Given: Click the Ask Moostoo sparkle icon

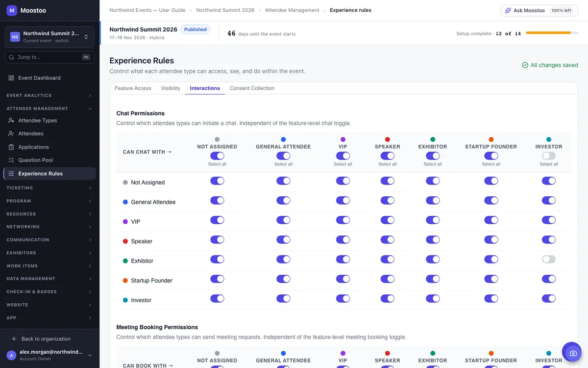Looking at the screenshot, I should [508, 10].
